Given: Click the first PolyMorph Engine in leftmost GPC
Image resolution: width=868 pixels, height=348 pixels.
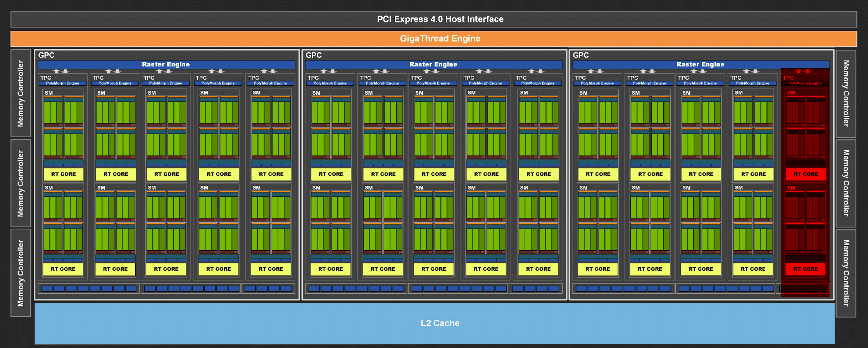Looking at the screenshot, I should (x=62, y=83).
